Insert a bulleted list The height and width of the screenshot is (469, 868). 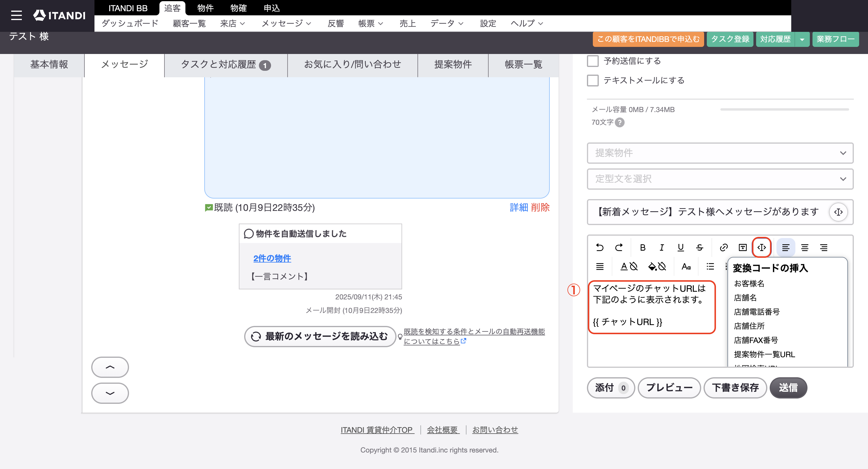tap(710, 267)
